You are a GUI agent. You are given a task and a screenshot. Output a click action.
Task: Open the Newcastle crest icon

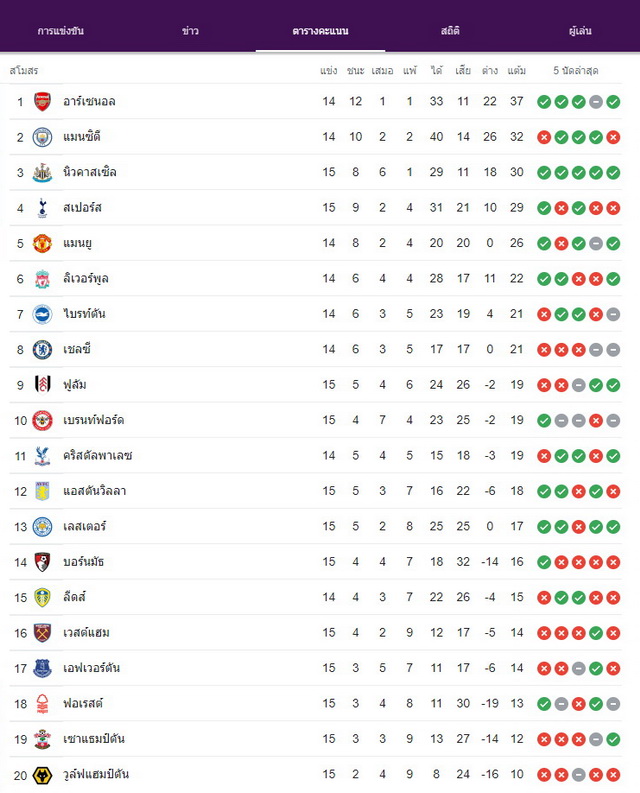pyautogui.click(x=42, y=172)
